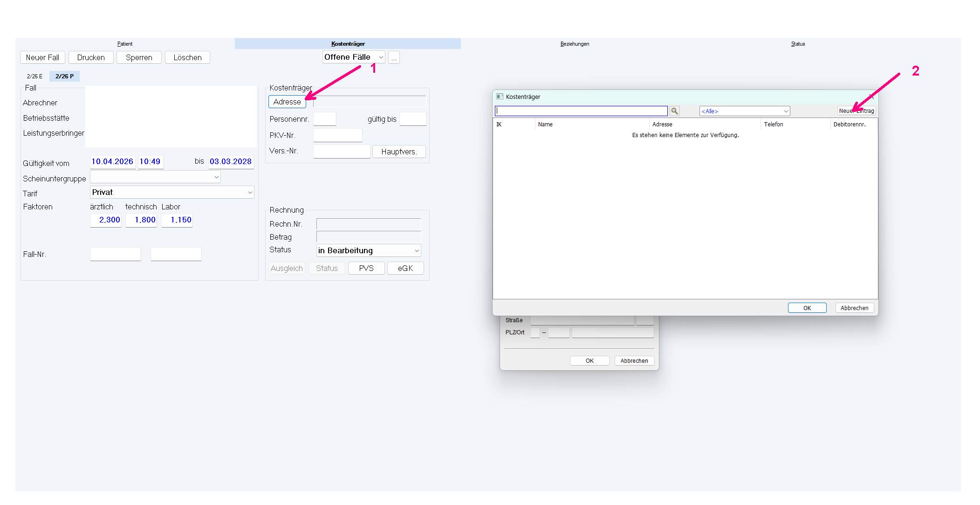Viewport: 980px width, 505px height.
Task: Click the Neuer Fall button
Action: click(42, 57)
